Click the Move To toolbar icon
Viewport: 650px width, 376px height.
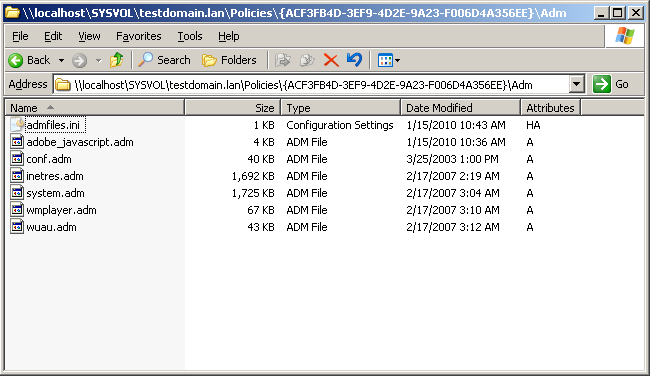pyautogui.click(x=283, y=60)
